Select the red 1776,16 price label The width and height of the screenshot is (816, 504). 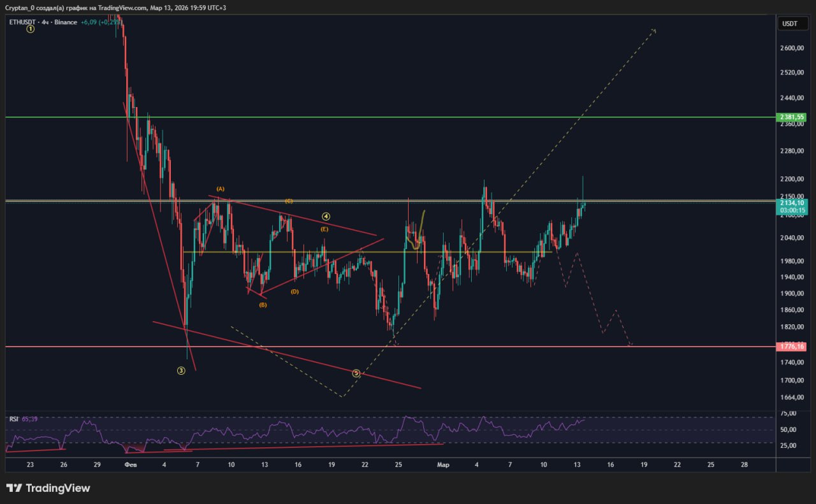tap(792, 347)
